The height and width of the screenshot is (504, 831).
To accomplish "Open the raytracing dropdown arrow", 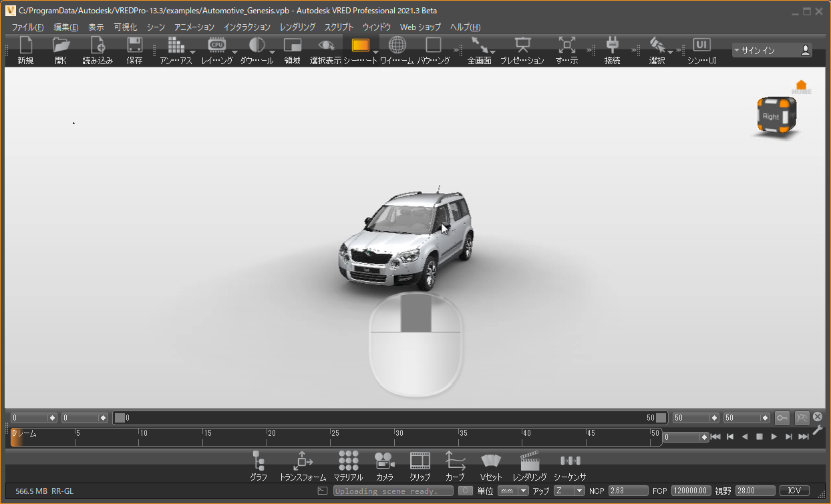I will tap(234, 52).
